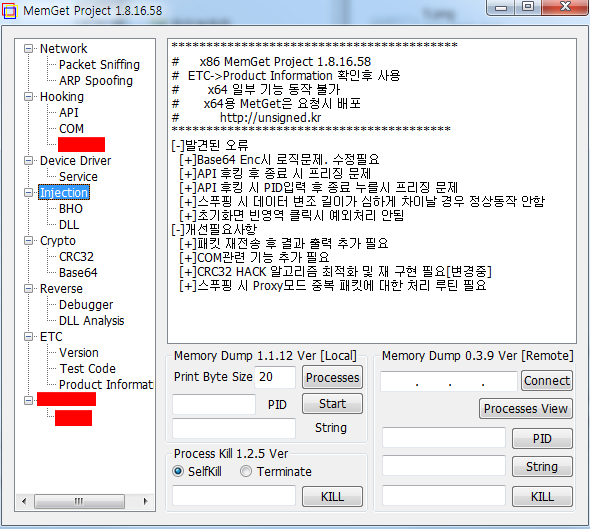Click the Start button
The image size is (590, 529).
(332, 404)
